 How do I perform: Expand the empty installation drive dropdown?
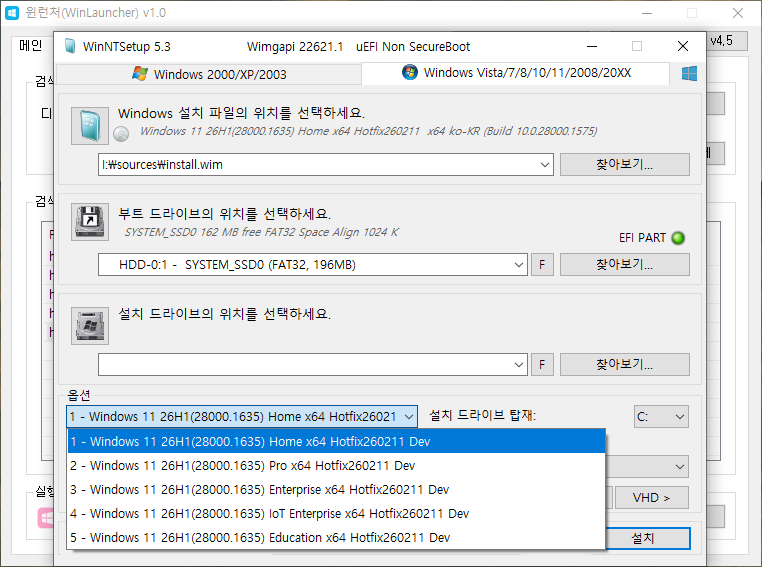(x=519, y=365)
